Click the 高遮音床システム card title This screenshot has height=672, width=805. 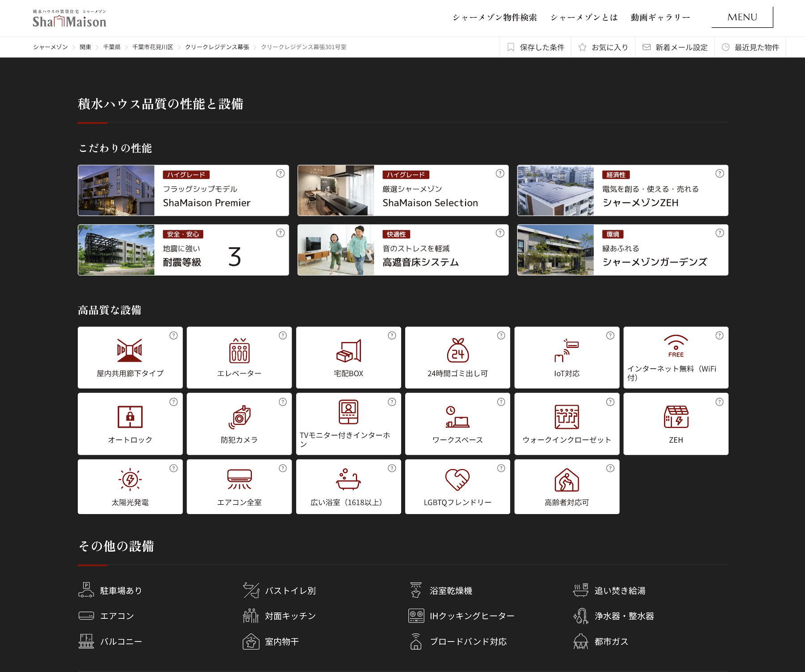[x=420, y=262]
